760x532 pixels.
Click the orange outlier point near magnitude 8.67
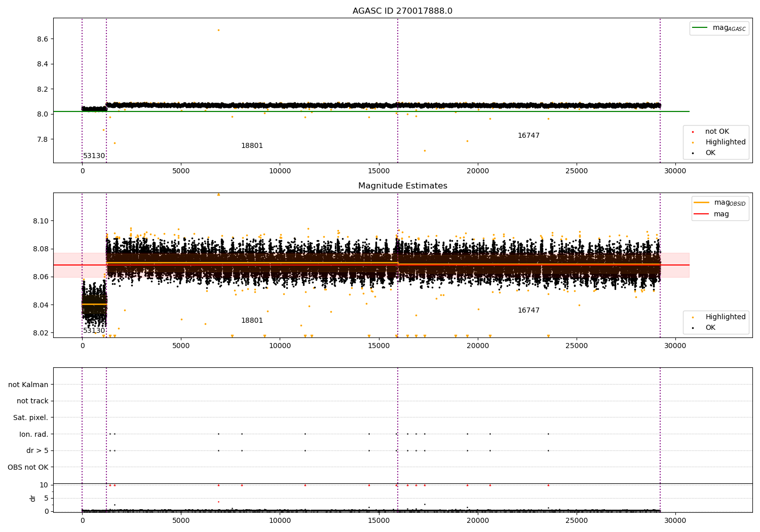click(218, 30)
